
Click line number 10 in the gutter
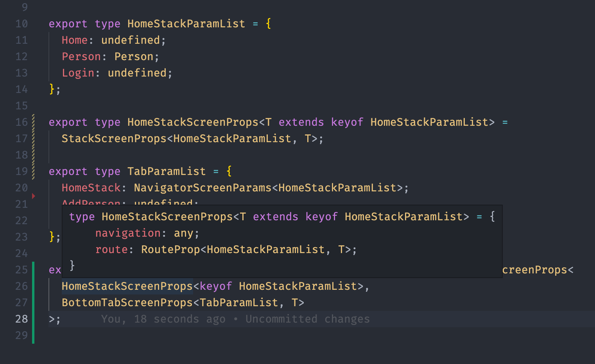22,24
